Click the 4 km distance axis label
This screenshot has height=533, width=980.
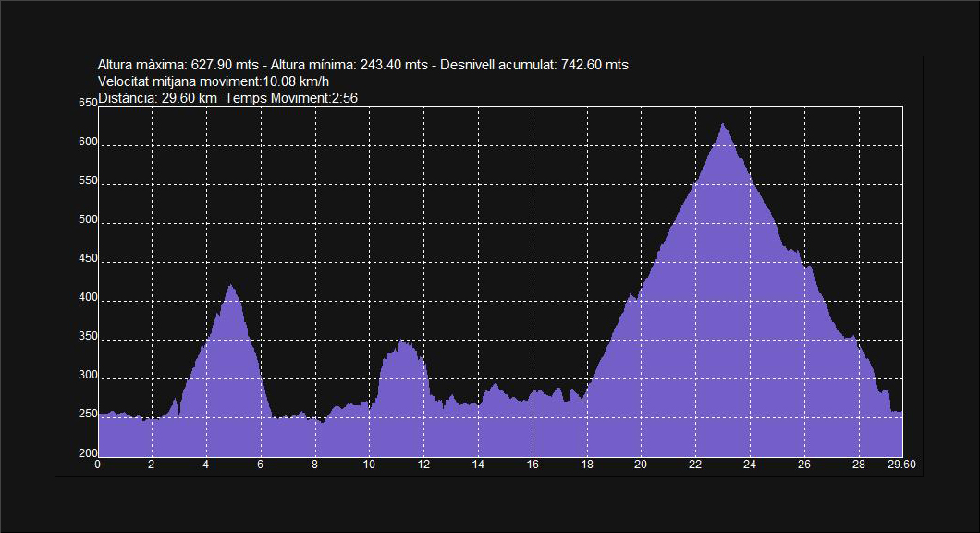(x=205, y=465)
